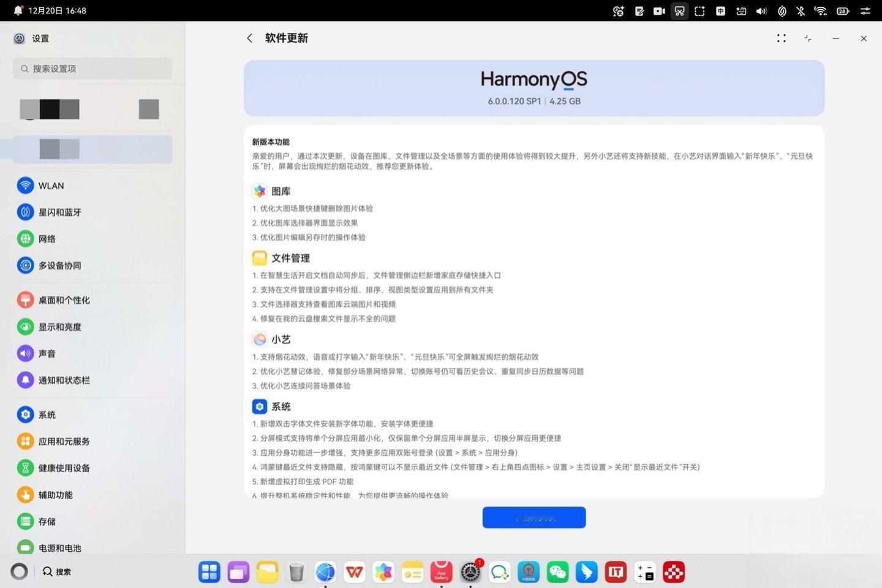Launch the browser globe in the dock
The width and height of the screenshot is (882, 588).
325,572
